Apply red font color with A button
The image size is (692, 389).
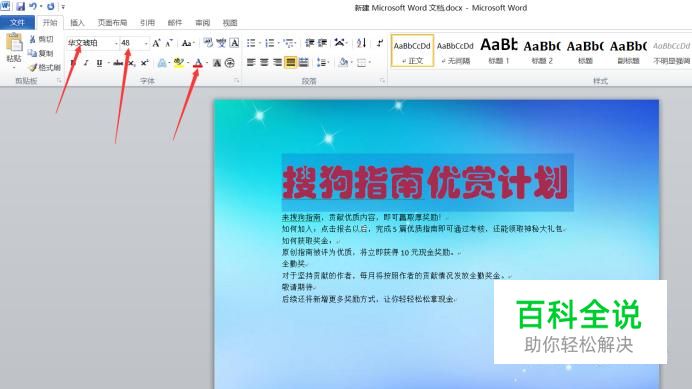point(198,63)
